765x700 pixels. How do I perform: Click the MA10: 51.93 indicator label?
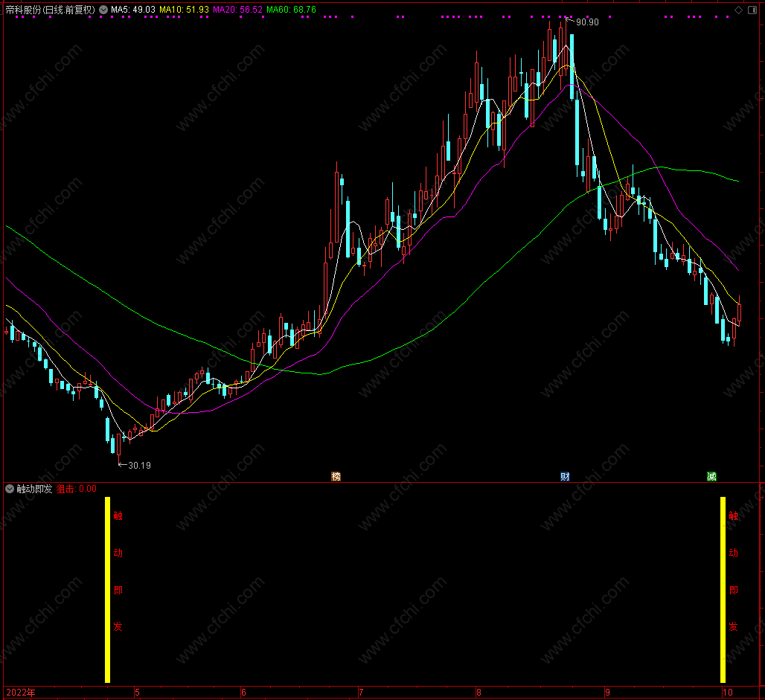184,10
